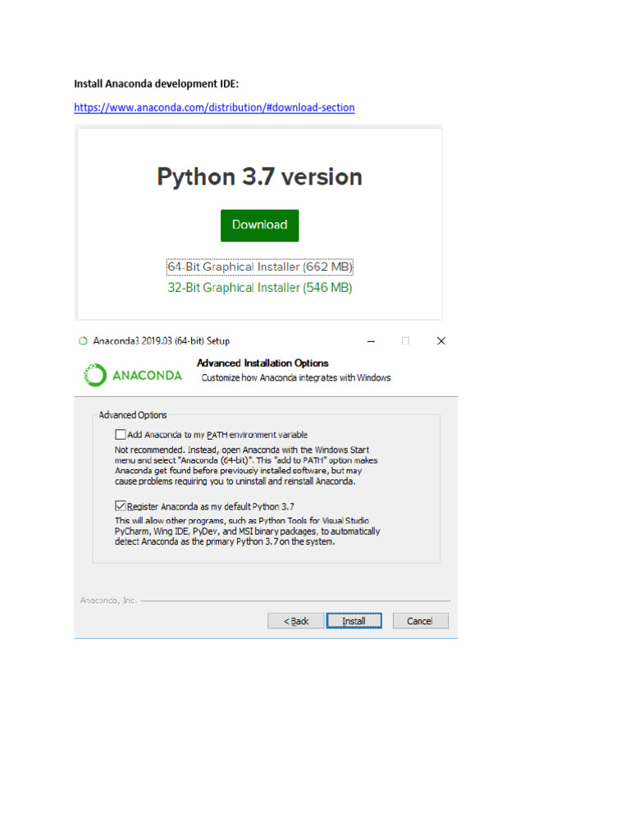Uncheck Register Anaconda as default Python 3.7
The height and width of the screenshot is (840, 630).
click(x=121, y=505)
